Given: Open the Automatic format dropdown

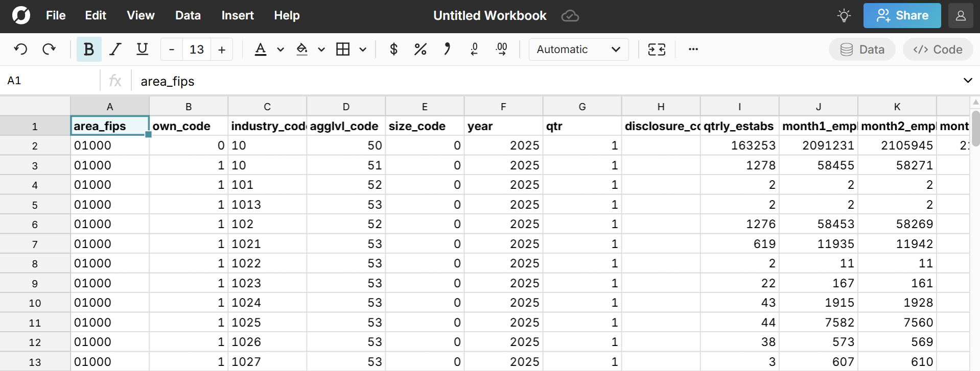Looking at the screenshot, I should 578,50.
